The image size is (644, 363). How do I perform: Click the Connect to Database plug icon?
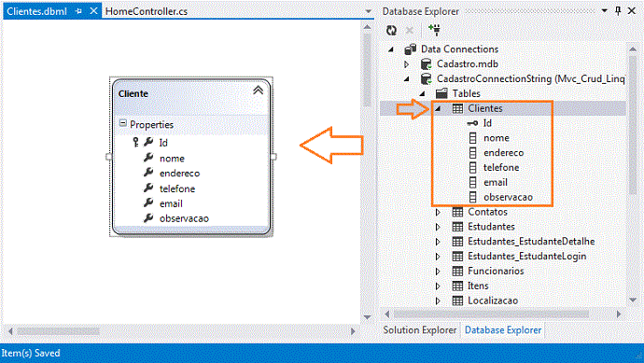pyautogui.click(x=434, y=30)
